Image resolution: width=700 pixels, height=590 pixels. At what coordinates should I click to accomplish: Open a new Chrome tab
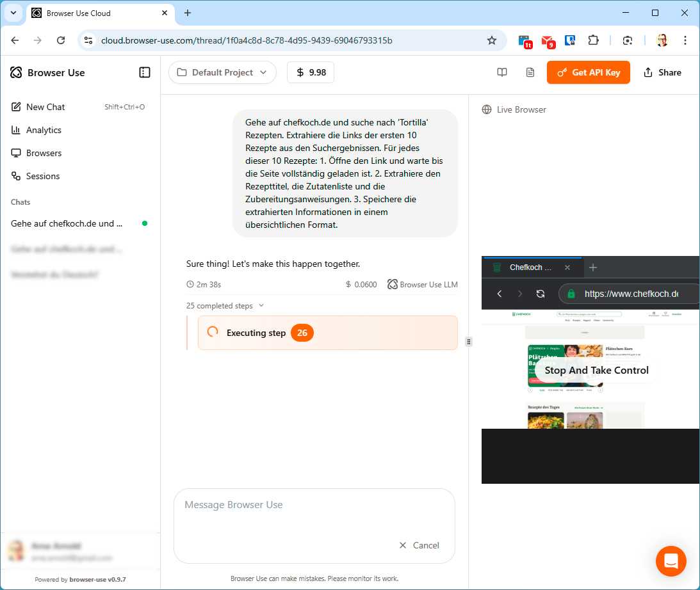(188, 13)
